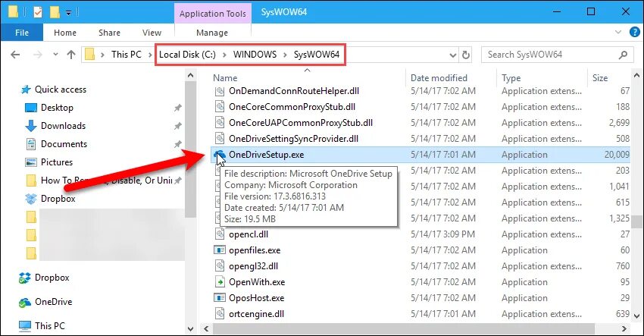The height and width of the screenshot is (336, 644).
Task: Expand the chevron after WINDOWS breadcrumb
Action: 285,55
